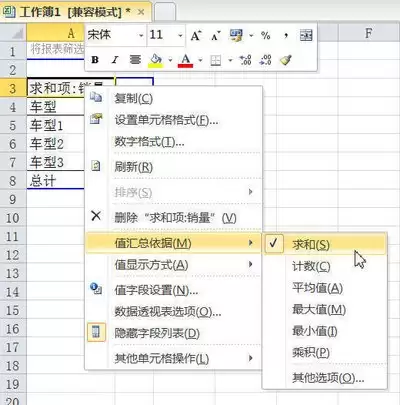Select 最小值(I) summarize option
Image resolution: width=400 pixels, height=405 pixels.
point(325,331)
